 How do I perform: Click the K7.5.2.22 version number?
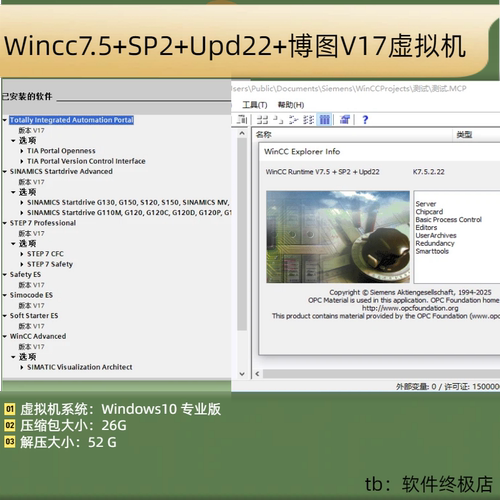pos(429,172)
